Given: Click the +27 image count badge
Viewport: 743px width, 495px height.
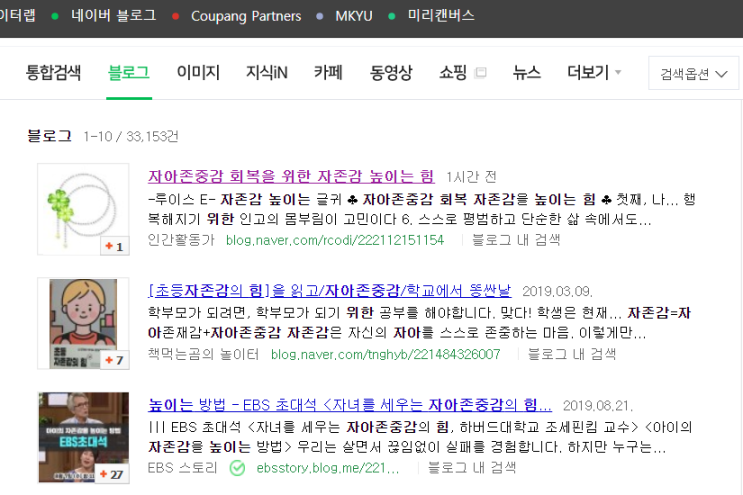Looking at the screenshot, I should (112, 474).
